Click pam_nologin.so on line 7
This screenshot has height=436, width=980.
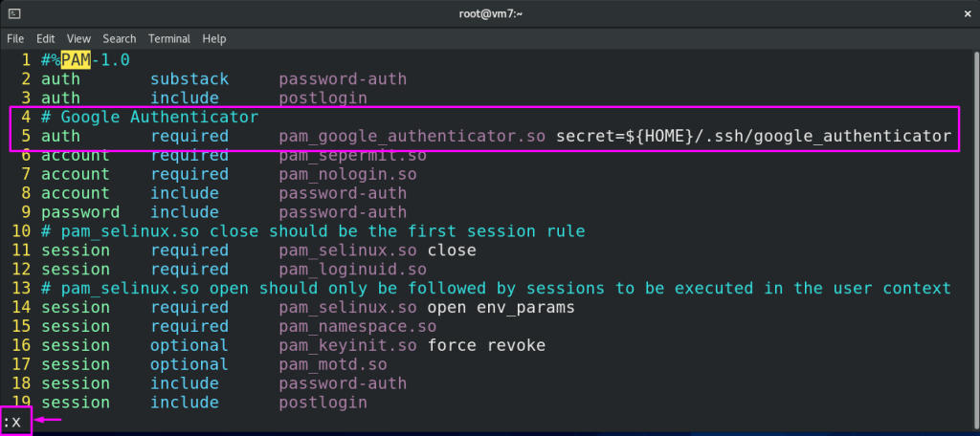[347, 174]
